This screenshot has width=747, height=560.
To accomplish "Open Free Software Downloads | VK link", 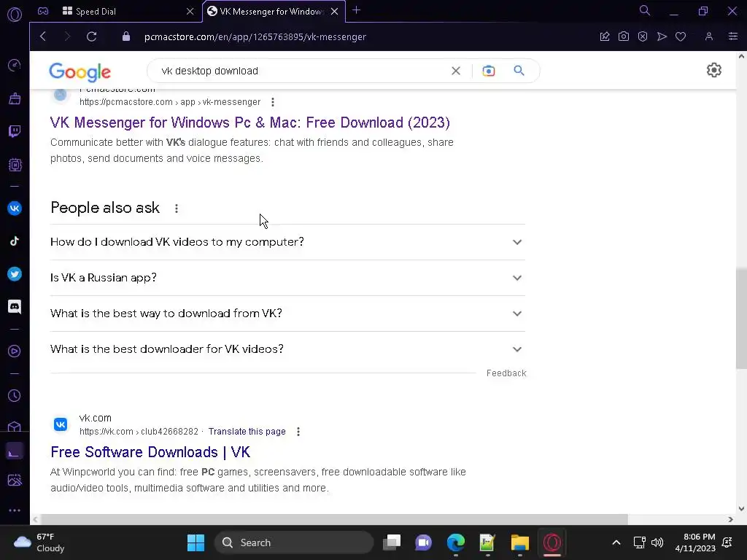I will 150,452.
